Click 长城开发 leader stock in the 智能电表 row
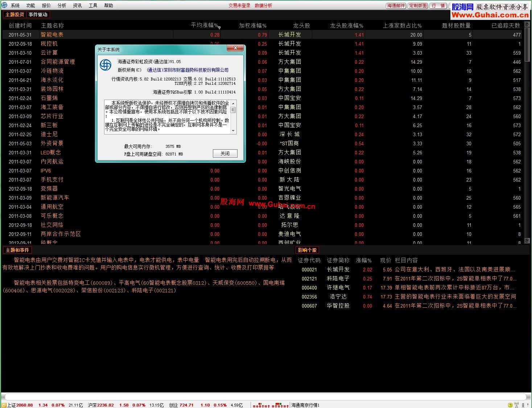 pyautogui.click(x=290, y=35)
